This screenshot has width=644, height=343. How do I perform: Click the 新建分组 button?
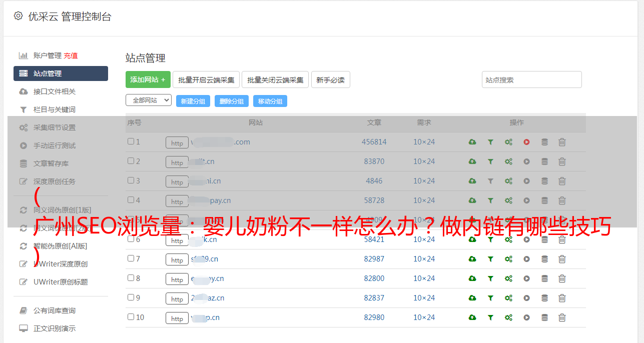[x=193, y=101]
